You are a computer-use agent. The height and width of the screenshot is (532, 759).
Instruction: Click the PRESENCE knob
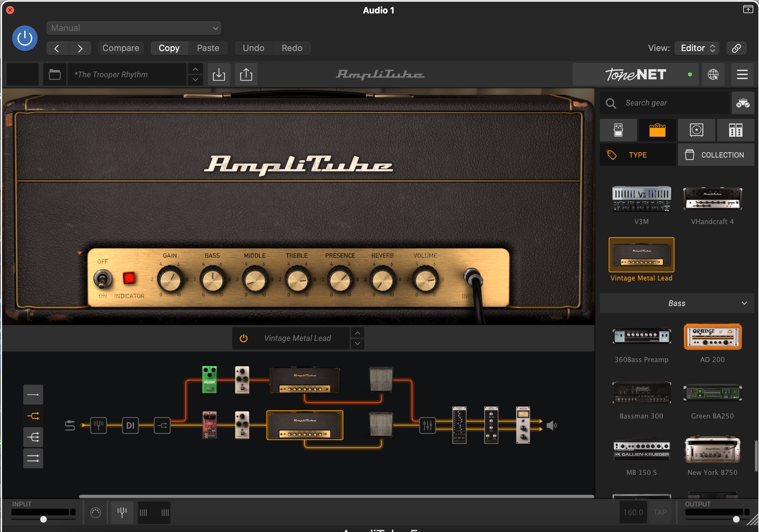click(340, 279)
